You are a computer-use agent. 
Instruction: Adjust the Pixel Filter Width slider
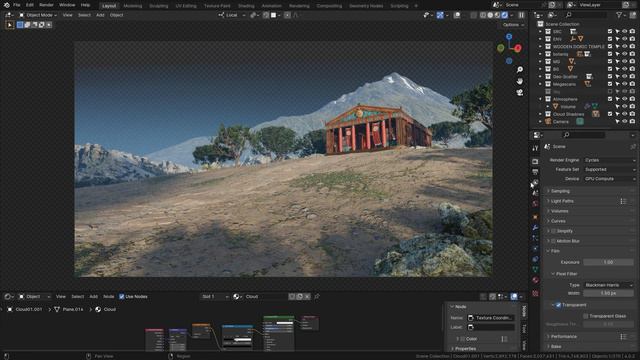coord(608,293)
